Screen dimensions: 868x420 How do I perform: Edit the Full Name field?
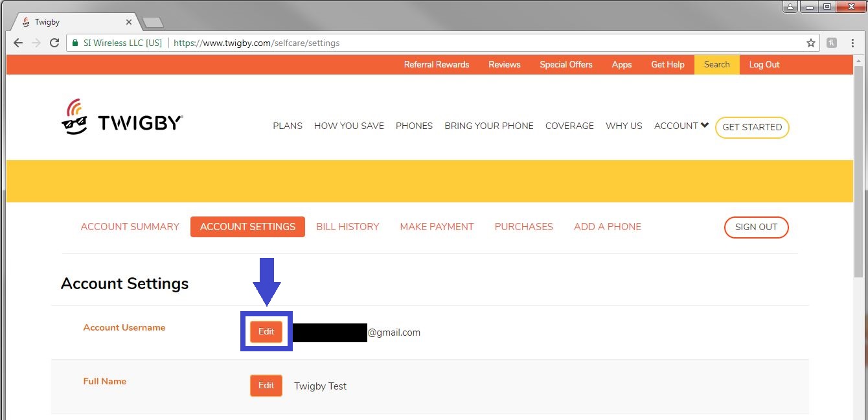266,386
